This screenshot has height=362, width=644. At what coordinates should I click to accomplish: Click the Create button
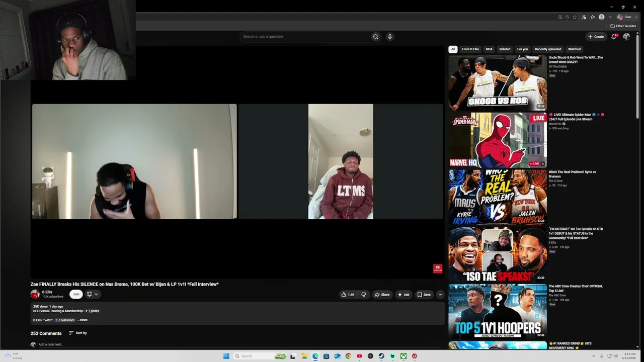click(596, 37)
